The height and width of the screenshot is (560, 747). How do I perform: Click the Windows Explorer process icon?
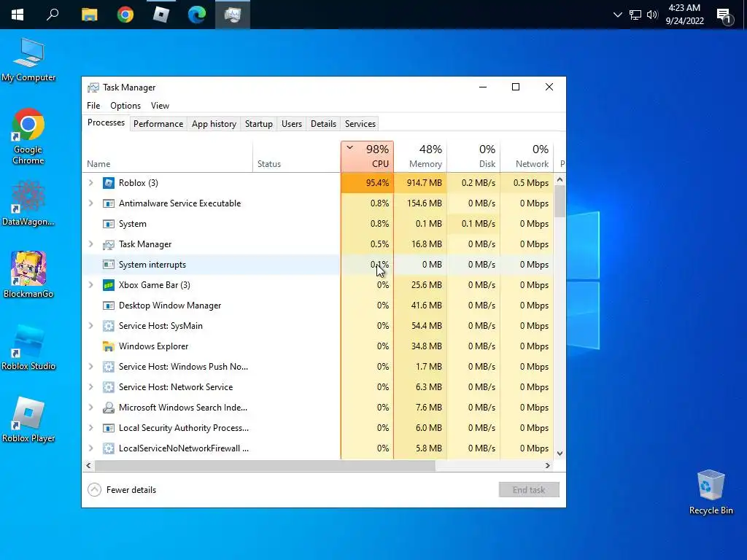pos(109,346)
